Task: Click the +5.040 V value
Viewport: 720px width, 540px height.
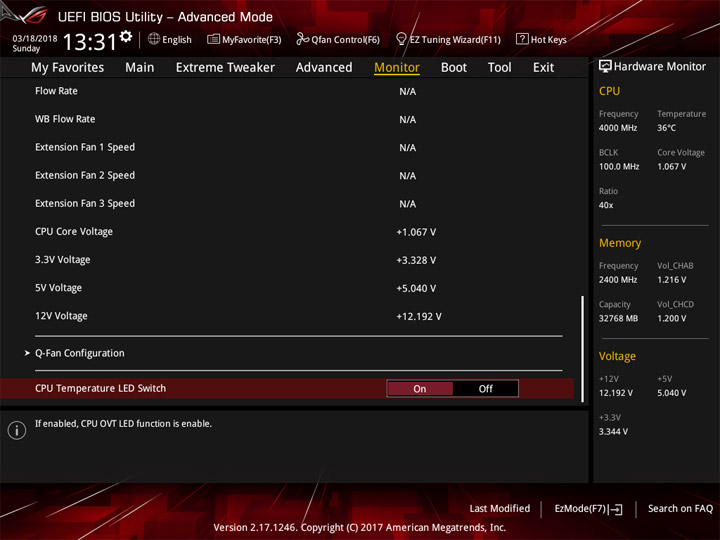Action: click(416, 288)
